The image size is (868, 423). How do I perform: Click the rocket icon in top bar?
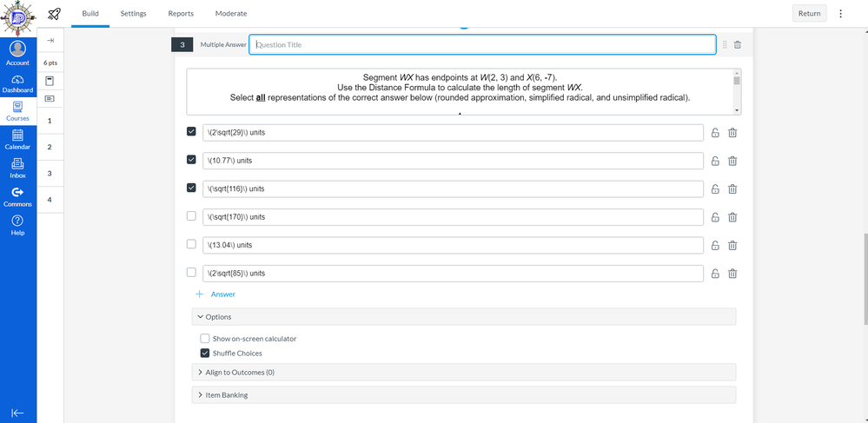pyautogui.click(x=54, y=14)
